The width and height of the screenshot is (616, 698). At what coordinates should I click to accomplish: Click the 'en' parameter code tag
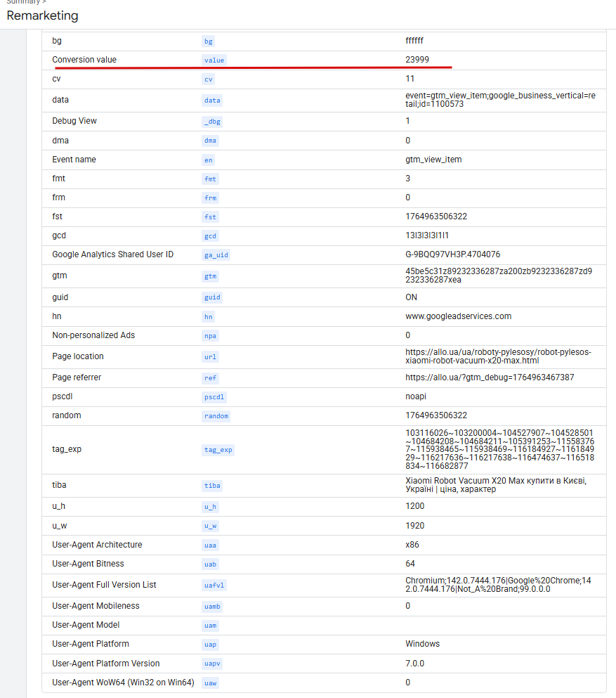[x=208, y=160]
